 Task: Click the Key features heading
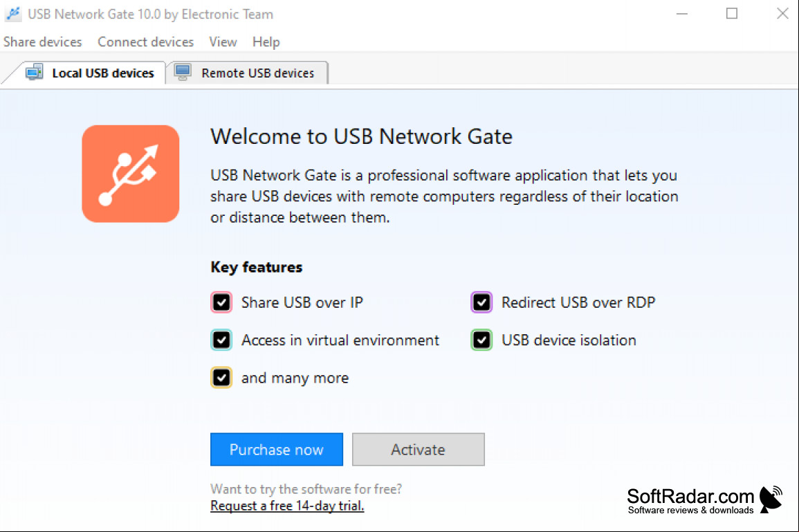coord(257,267)
